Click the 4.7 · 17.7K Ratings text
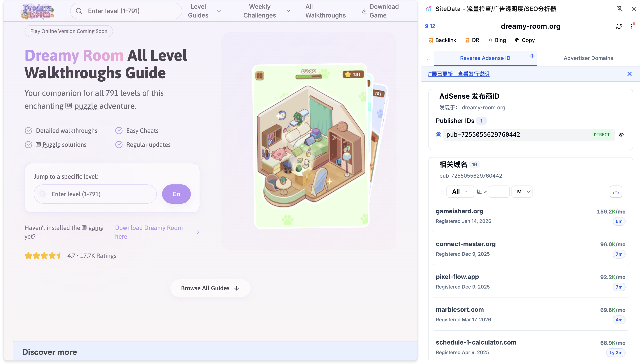The image size is (644, 364). click(92, 256)
